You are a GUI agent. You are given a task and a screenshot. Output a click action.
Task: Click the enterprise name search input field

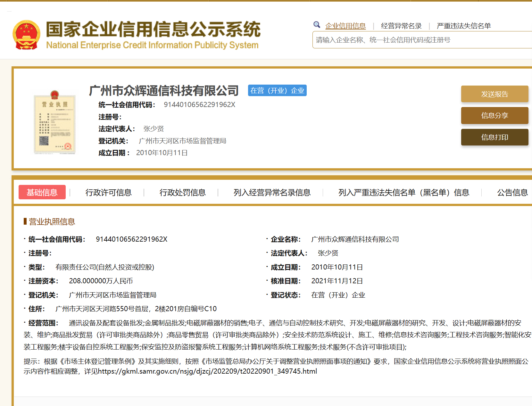[x=422, y=40]
